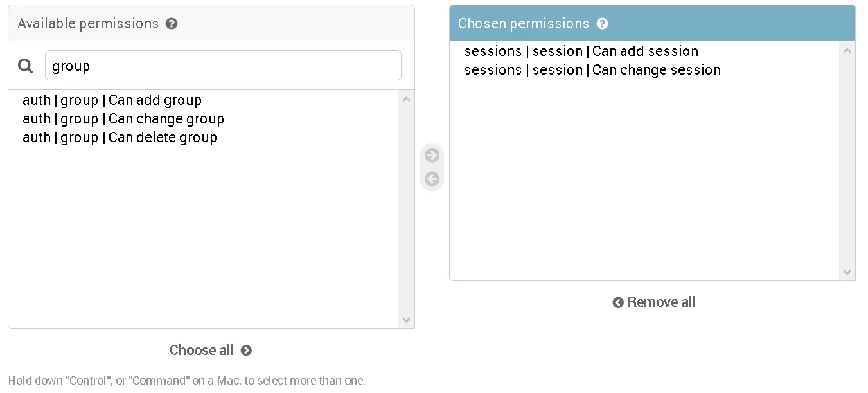
Task: Click the Remove all arrow icon
Action: (618, 302)
